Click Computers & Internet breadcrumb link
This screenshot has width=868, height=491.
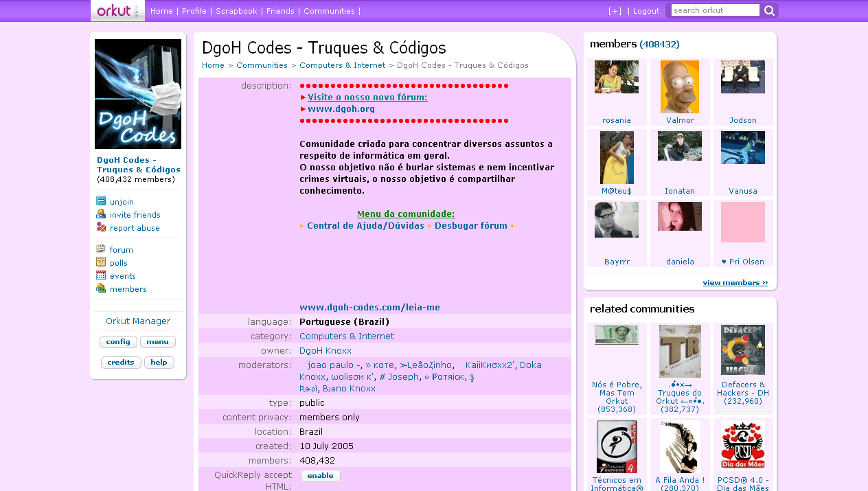pos(343,65)
